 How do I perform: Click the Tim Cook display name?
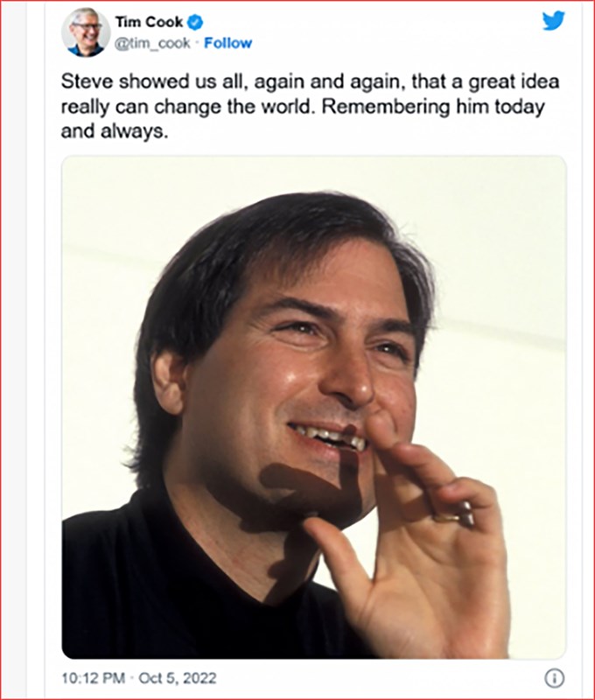coord(149,23)
